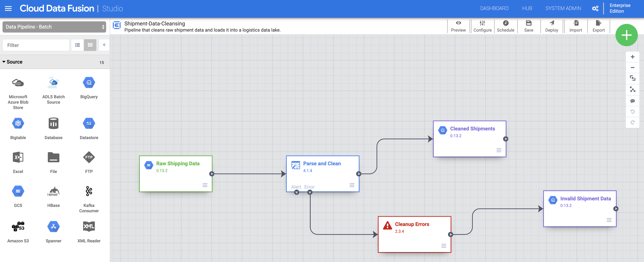Click the Deploy button
The width and height of the screenshot is (644, 262).
click(551, 26)
